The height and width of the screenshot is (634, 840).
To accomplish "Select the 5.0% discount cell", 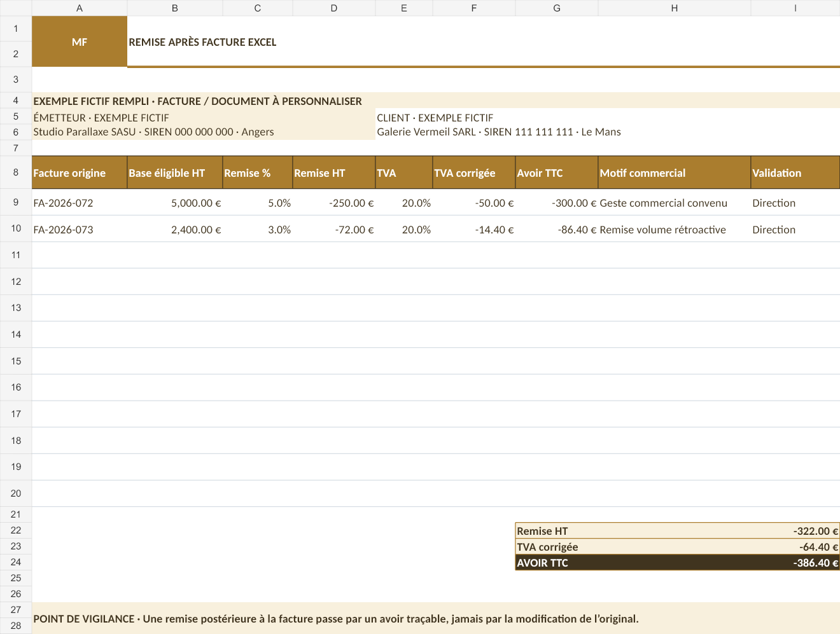I will pos(258,202).
